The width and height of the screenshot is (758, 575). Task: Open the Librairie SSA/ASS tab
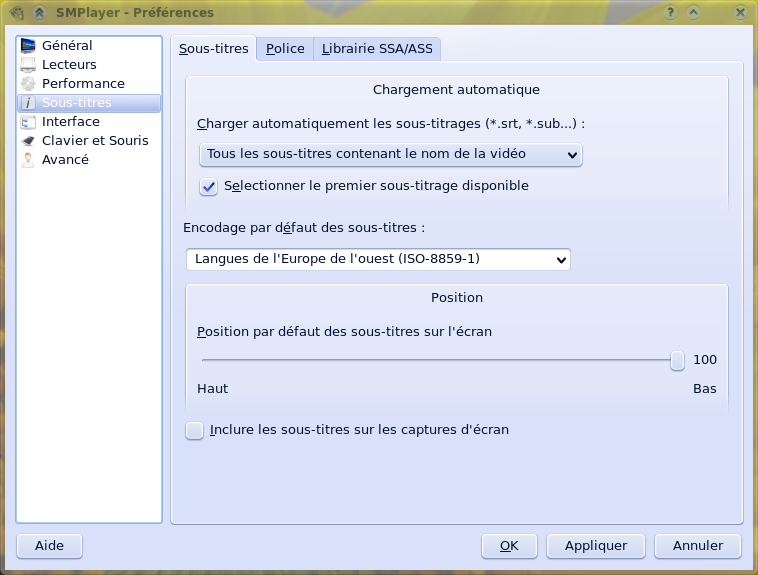pos(377,49)
